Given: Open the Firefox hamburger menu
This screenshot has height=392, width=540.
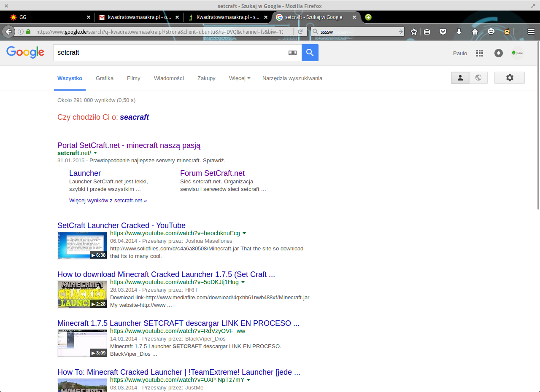Looking at the screenshot, I should click(x=531, y=32).
